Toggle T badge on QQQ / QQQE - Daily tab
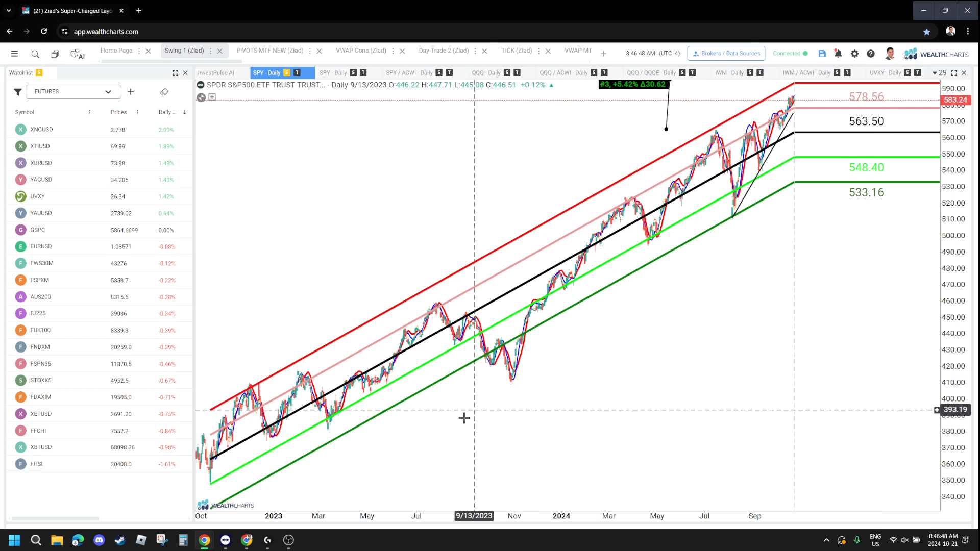 tap(693, 72)
